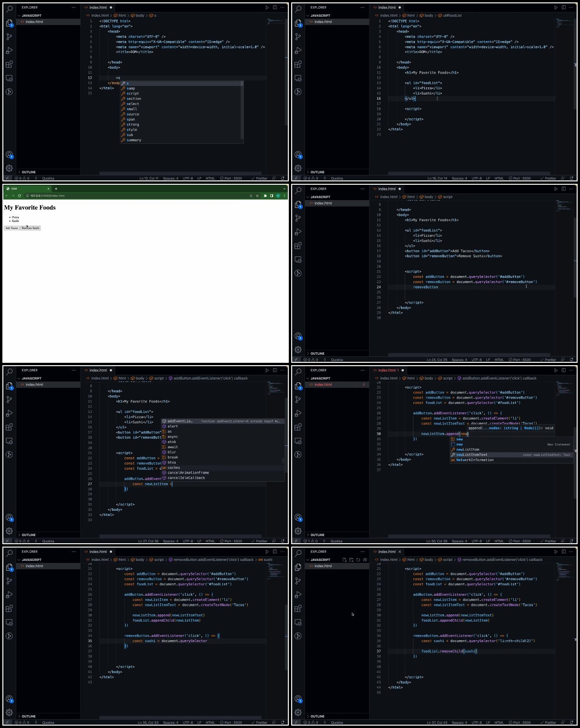Refresh the explorer via the JAVASCRIPT header icon
The width and height of the screenshot is (580, 728).
click(358, 559)
